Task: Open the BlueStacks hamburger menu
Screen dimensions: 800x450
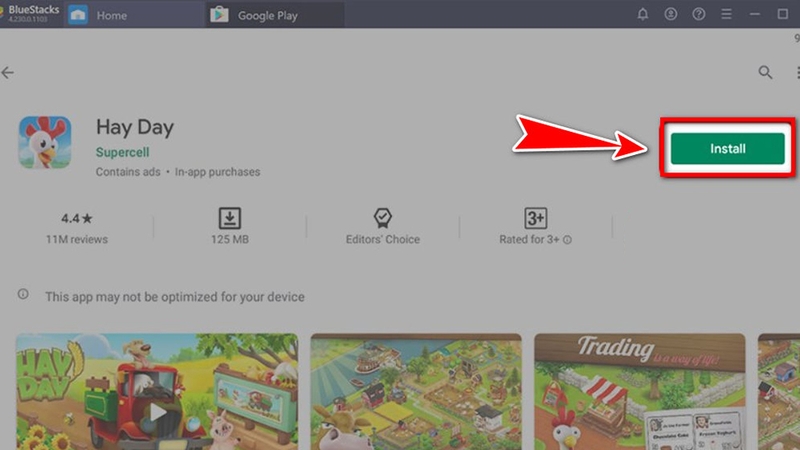Action: 726,14
